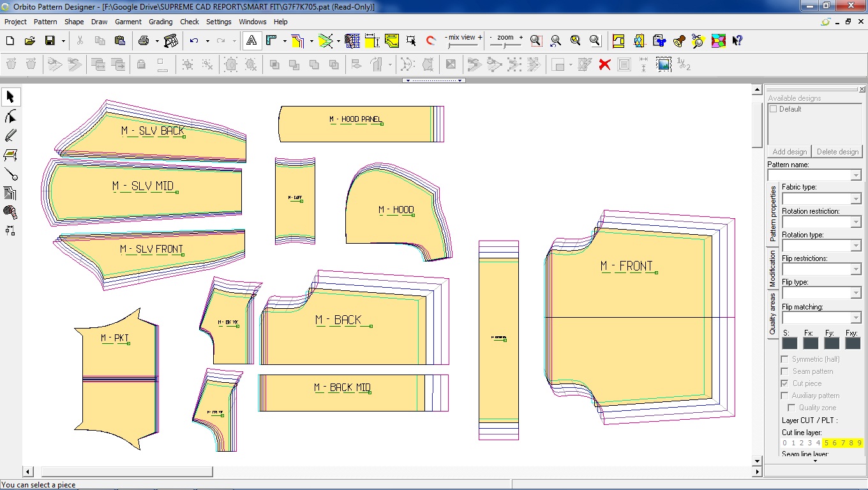Click the Print icon in toolbar
Screen dimensions: 868x490
tap(144, 41)
